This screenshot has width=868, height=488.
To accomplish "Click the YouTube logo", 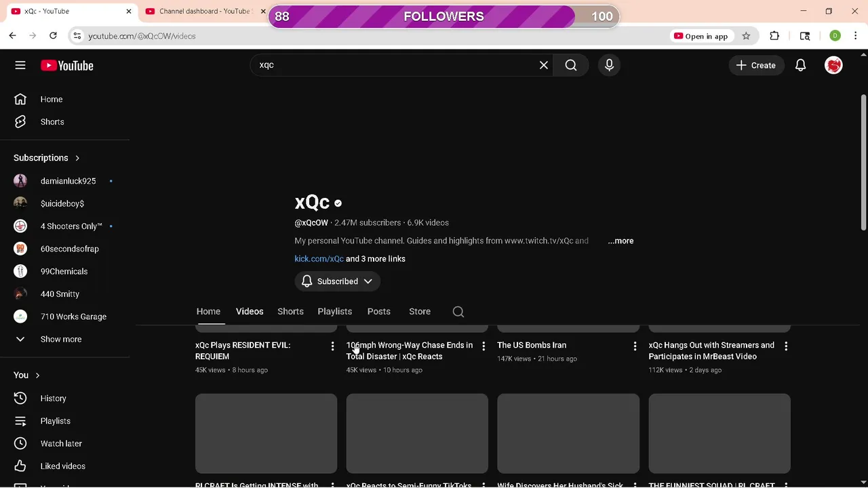I will (x=66, y=66).
